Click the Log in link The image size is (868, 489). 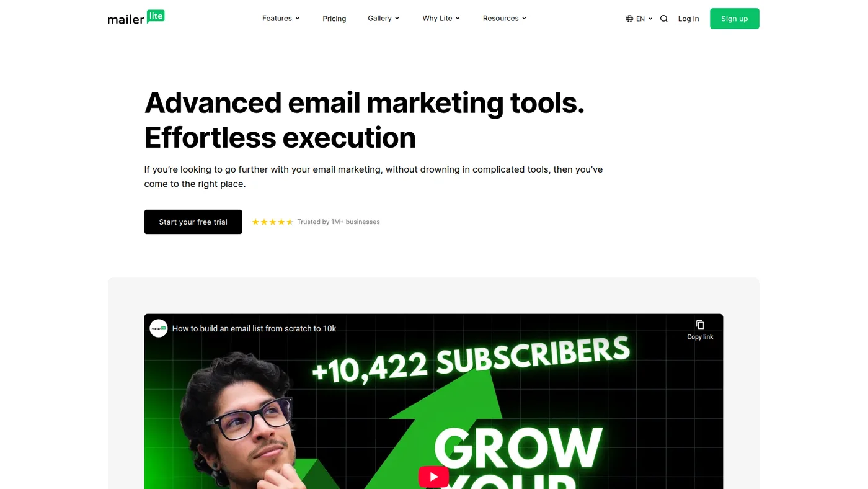click(688, 19)
